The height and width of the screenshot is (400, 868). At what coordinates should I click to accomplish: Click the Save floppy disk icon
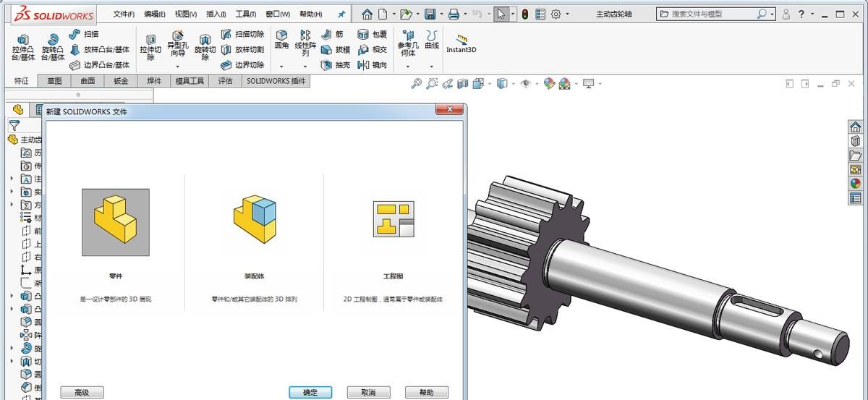[x=430, y=14]
